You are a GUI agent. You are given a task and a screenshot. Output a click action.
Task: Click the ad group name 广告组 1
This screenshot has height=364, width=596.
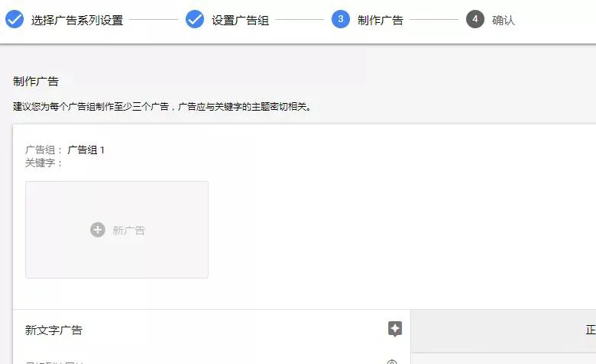pos(86,150)
